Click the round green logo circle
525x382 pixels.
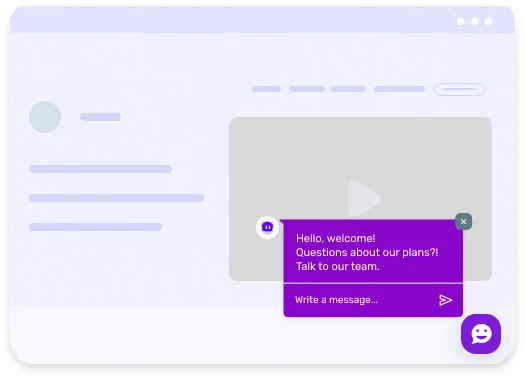(45, 117)
